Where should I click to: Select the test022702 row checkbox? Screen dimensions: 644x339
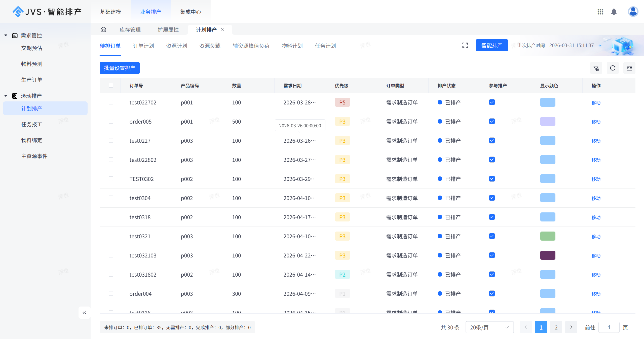[111, 102]
